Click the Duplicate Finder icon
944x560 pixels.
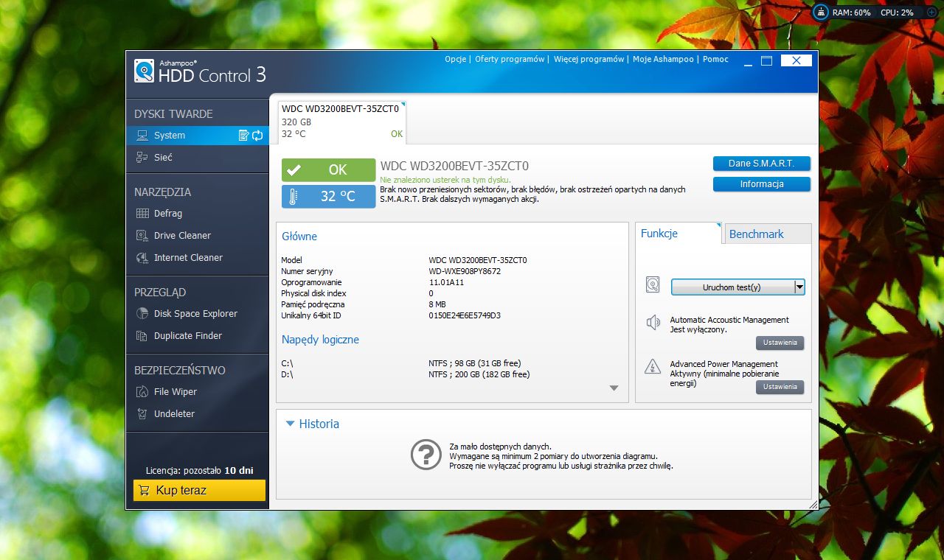(x=142, y=336)
